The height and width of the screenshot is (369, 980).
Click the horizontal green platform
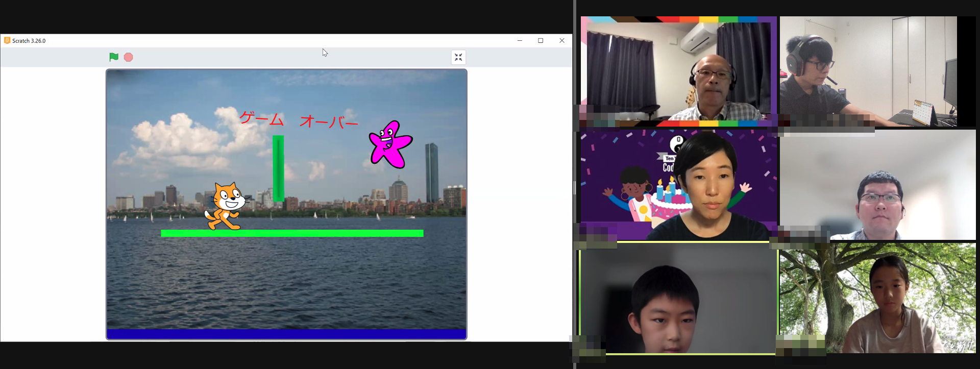(292, 233)
